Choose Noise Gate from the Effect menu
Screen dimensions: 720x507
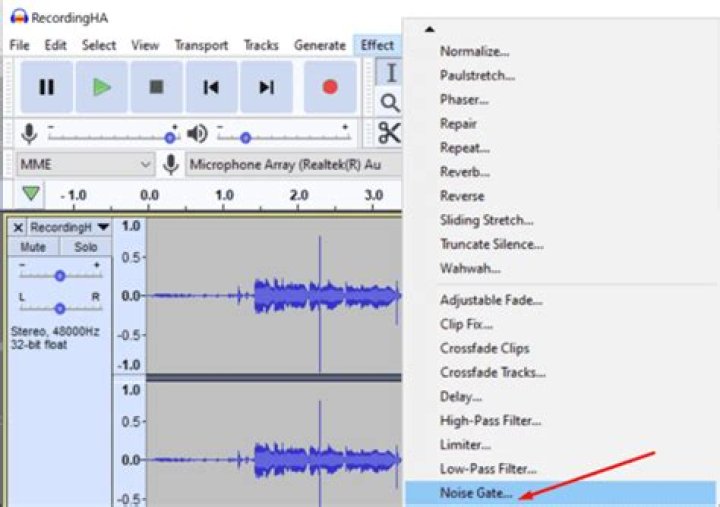click(476, 493)
